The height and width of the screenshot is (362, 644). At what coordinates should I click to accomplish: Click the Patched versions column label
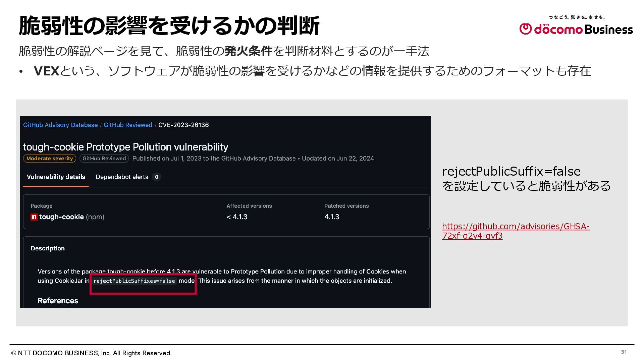click(346, 206)
